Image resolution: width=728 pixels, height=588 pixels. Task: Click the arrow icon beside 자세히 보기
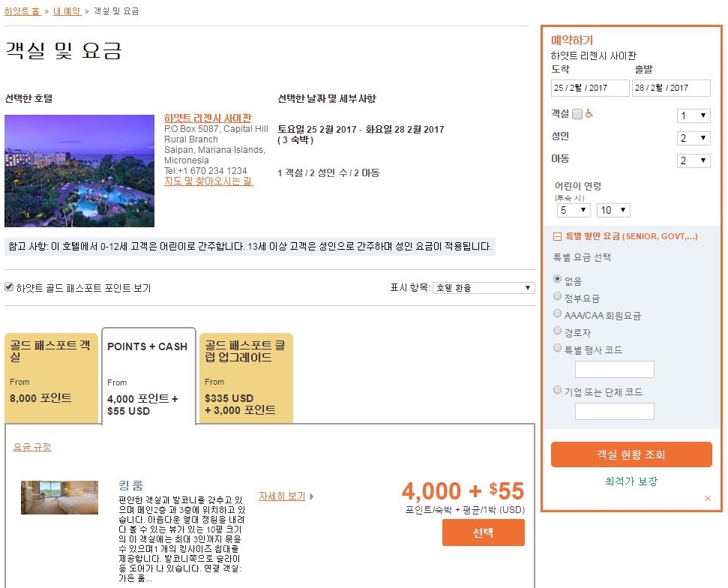(312, 496)
